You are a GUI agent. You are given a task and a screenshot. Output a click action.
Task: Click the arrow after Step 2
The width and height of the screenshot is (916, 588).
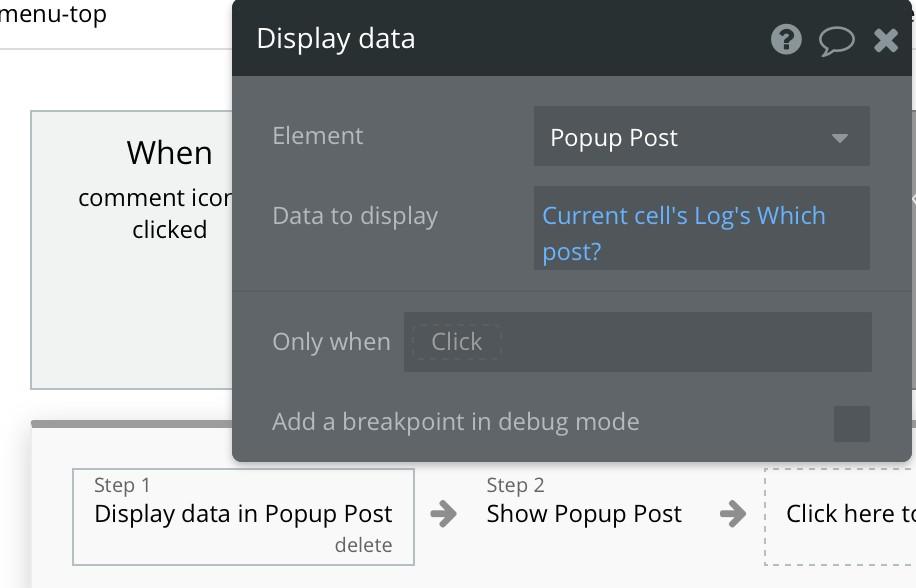click(x=733, y=514)
